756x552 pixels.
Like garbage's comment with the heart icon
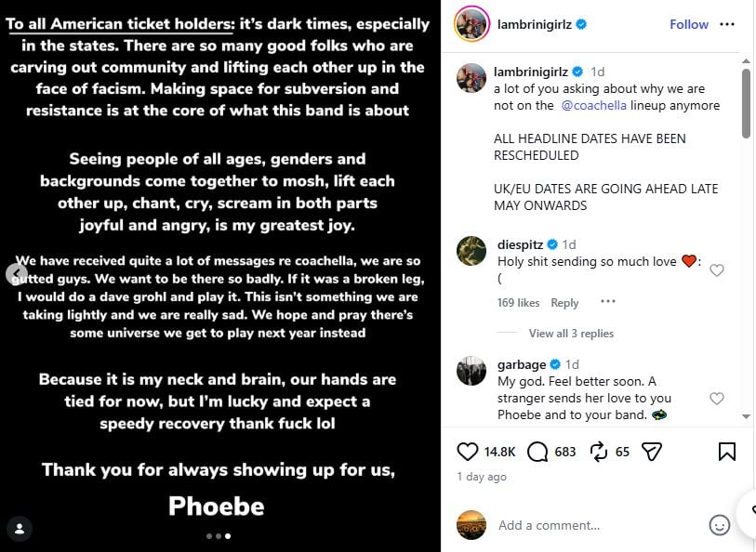coord(717,397)
